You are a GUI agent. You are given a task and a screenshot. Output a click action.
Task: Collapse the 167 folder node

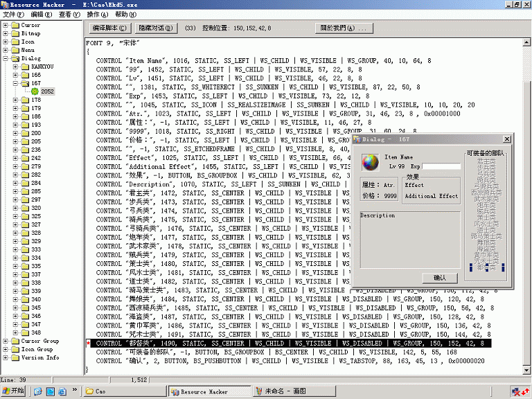(15, 83)
